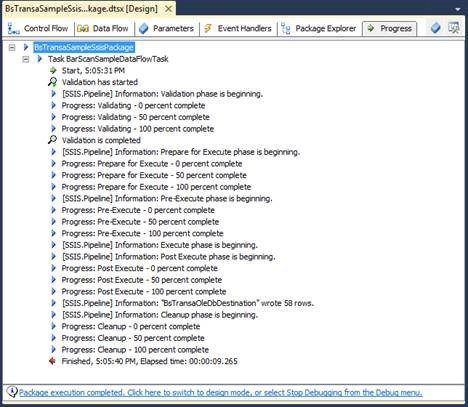Click the blue parameters icon at toolbar right

[435, 28]
